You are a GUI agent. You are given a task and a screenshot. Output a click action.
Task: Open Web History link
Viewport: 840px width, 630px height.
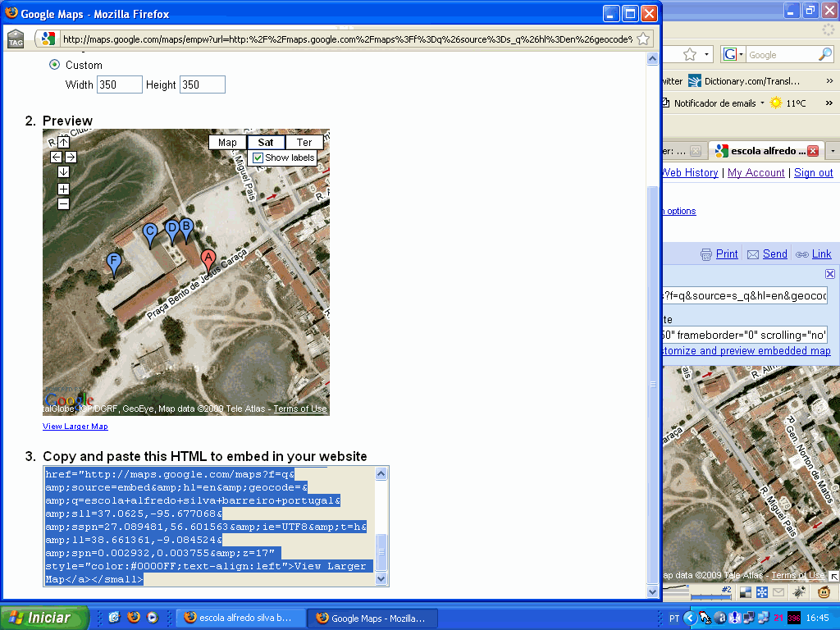pos(690,172)
